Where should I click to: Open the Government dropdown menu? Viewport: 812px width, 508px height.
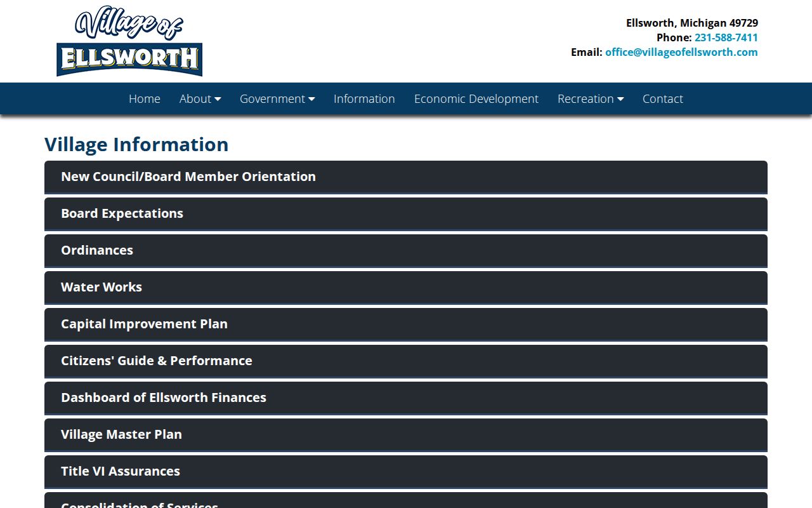tap(277, 98)
